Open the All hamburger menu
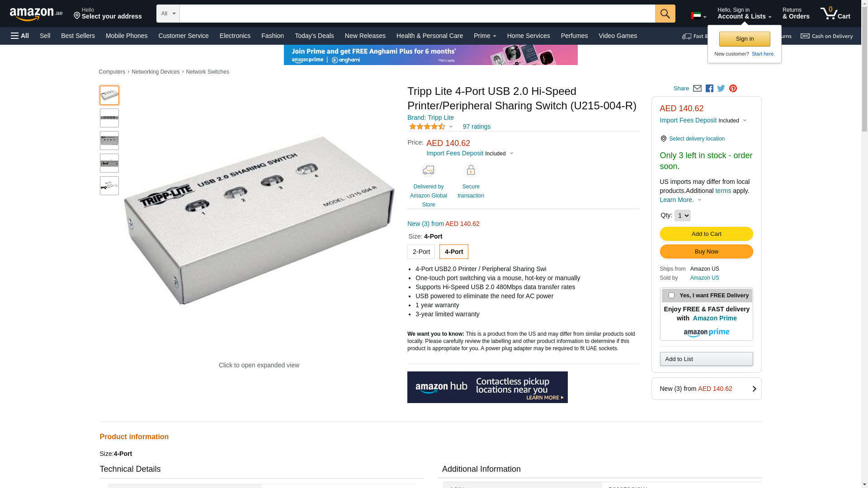 [x=20, y=36]
